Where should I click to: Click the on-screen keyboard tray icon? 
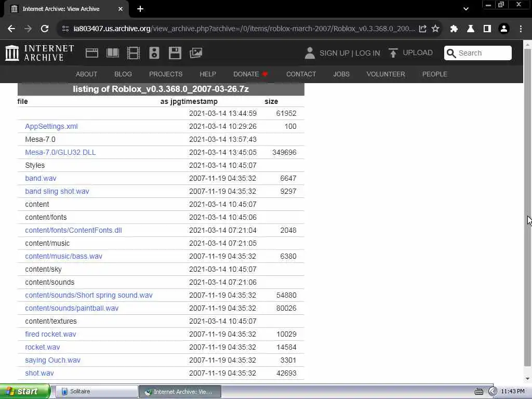coord(478,392)
